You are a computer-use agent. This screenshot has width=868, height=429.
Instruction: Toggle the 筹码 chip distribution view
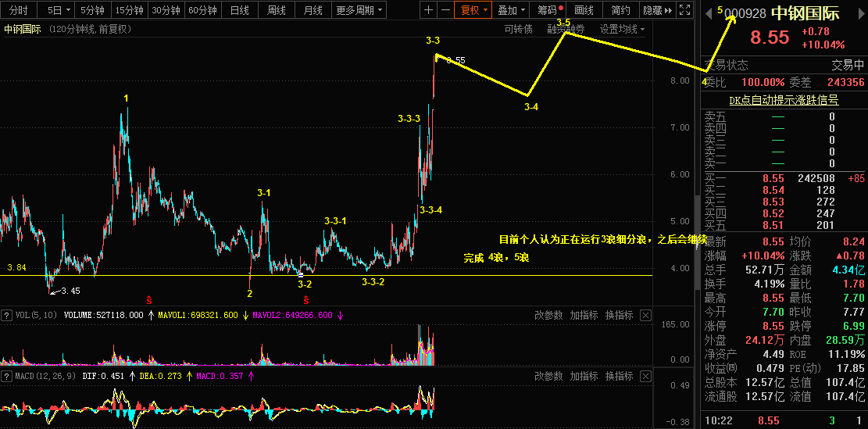[x=548, y=9]
